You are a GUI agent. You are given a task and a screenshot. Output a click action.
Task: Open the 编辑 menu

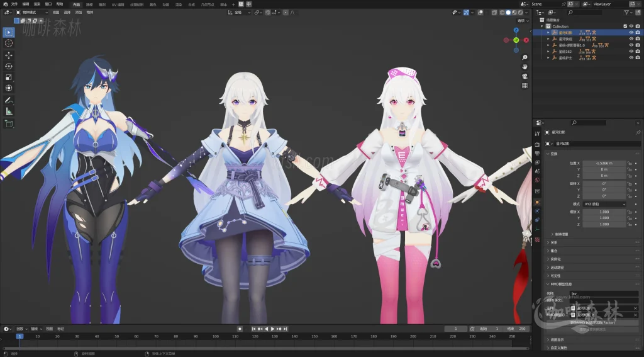pyautogui.click(x=25, y=4)
